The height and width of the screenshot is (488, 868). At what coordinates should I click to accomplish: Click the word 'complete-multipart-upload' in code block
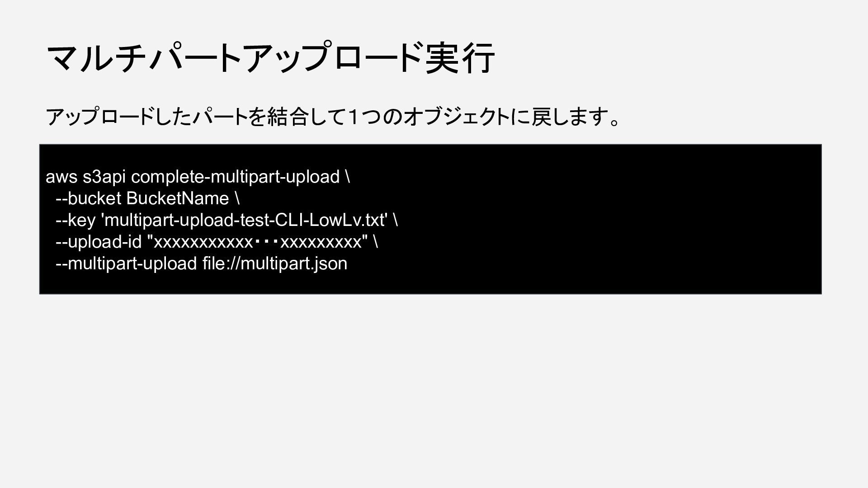(x=235, y=177)
